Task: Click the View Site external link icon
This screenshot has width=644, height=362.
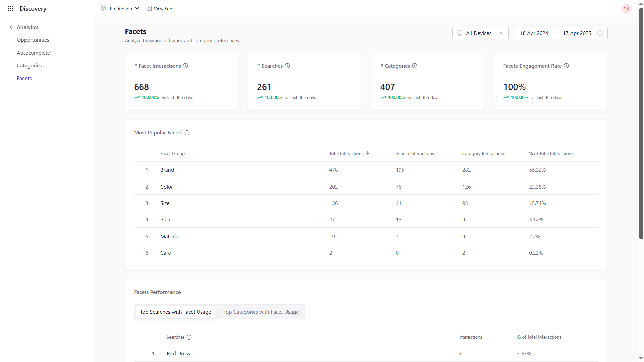Action: (149, 9)
